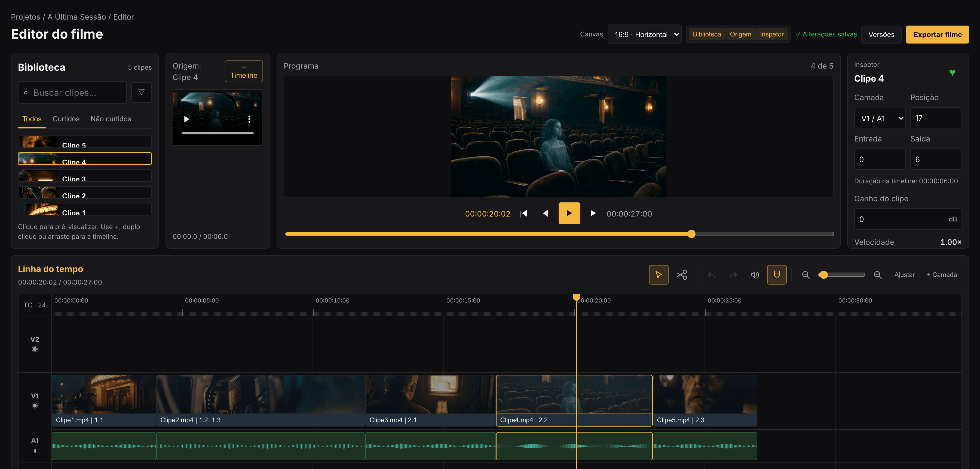Undo the last timeline action
980x469 pixels.
click(x=711, y=274)
